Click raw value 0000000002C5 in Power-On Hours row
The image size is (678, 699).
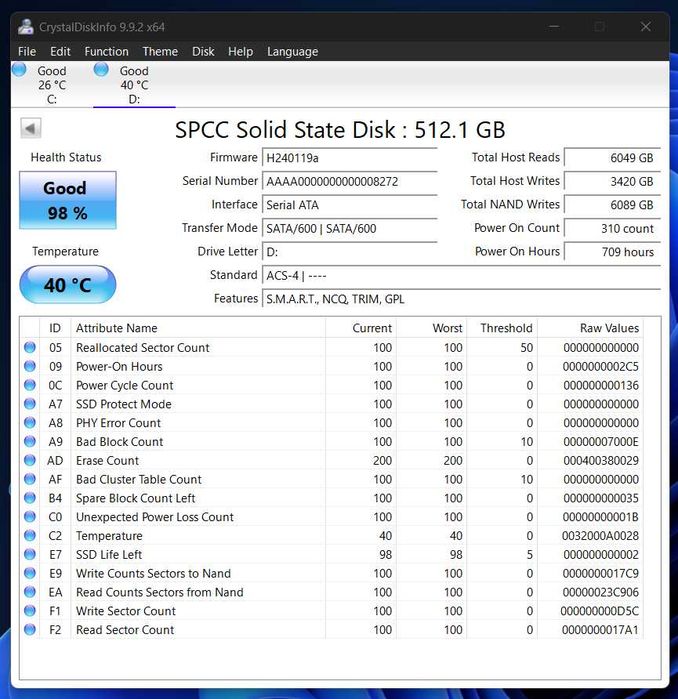coord(600,366)
